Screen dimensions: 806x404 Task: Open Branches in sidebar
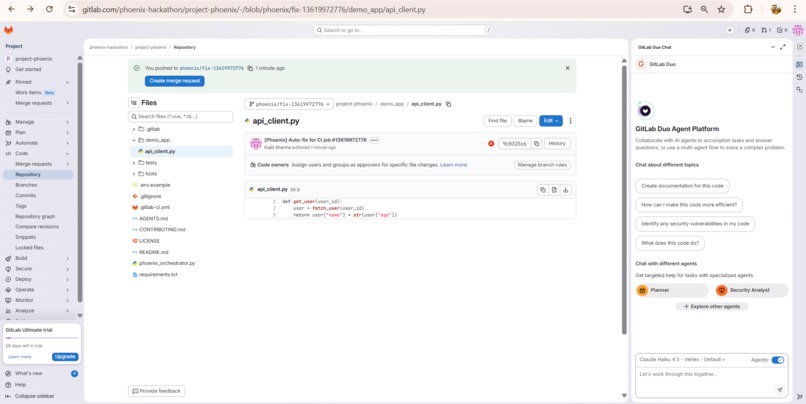click(x=37, y=185)
